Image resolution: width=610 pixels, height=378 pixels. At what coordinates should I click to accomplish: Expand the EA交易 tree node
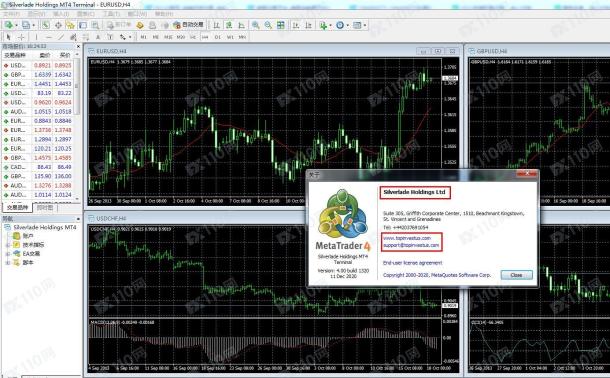point(8,254)
